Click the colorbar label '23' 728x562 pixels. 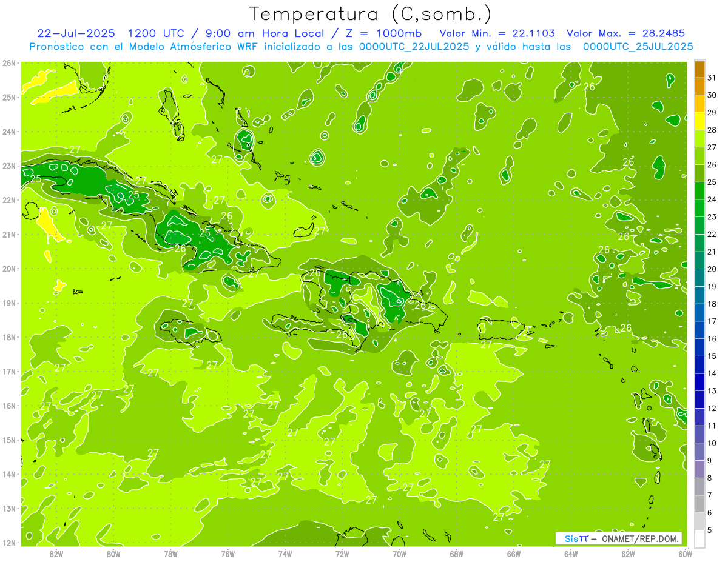[712, 217]
